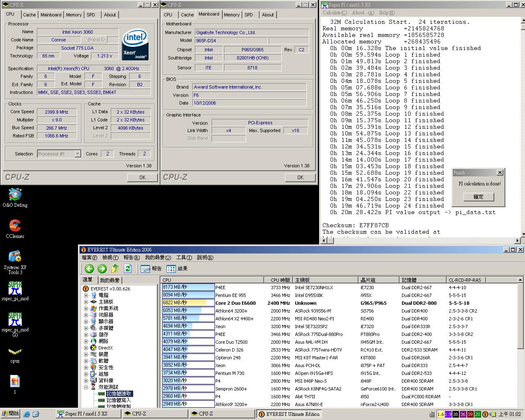
Task: Select the 記憶體寫入 memory write benchmark
Action: [119, 400]
